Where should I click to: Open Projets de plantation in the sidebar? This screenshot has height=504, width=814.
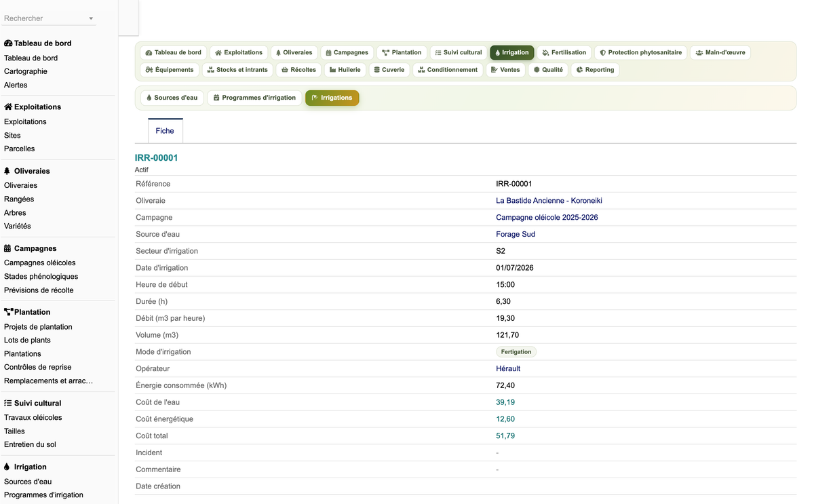38,326
